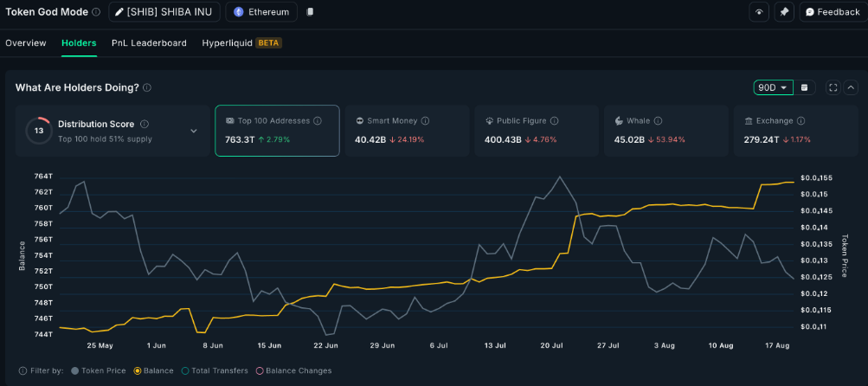Select the Holders tab

pos(79,42)
